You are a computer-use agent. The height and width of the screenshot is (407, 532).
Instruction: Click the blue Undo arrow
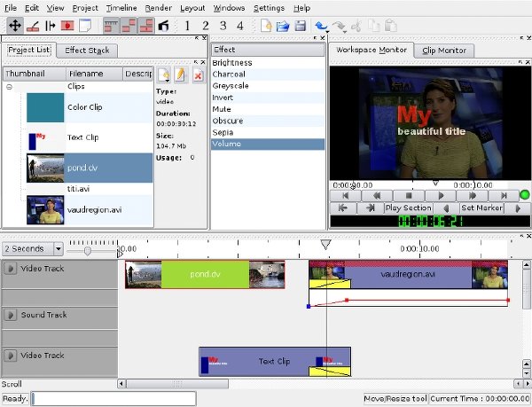pyautogui.click(x=321, y=26)
